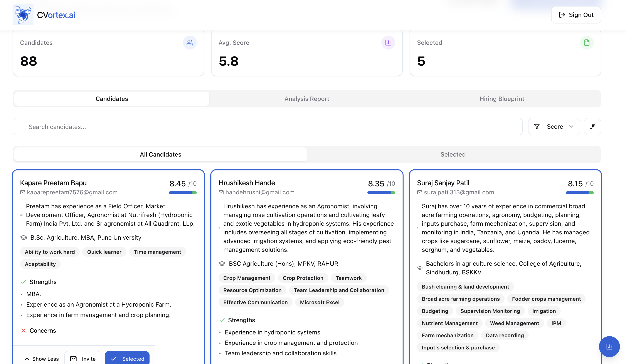The width and height of the screenshot is (626, 364).
Task: Click the Score dropdown chevron arrow
Action: coord(571,127)
